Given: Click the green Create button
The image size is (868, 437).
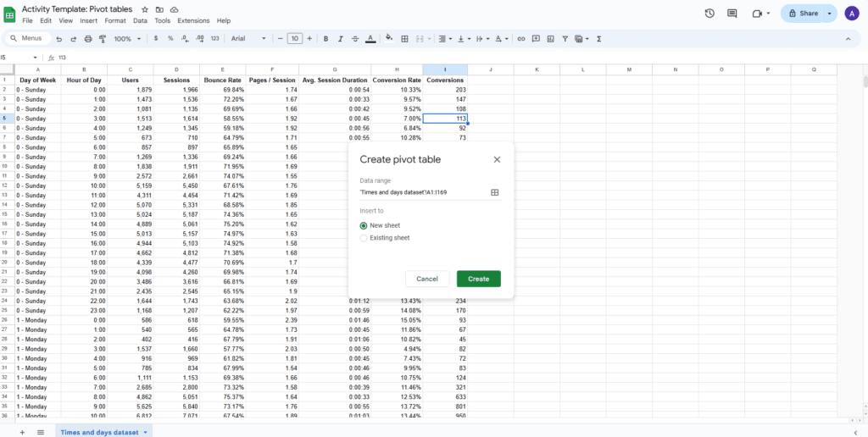Looking at the screenshot, I should click(479, 279).
